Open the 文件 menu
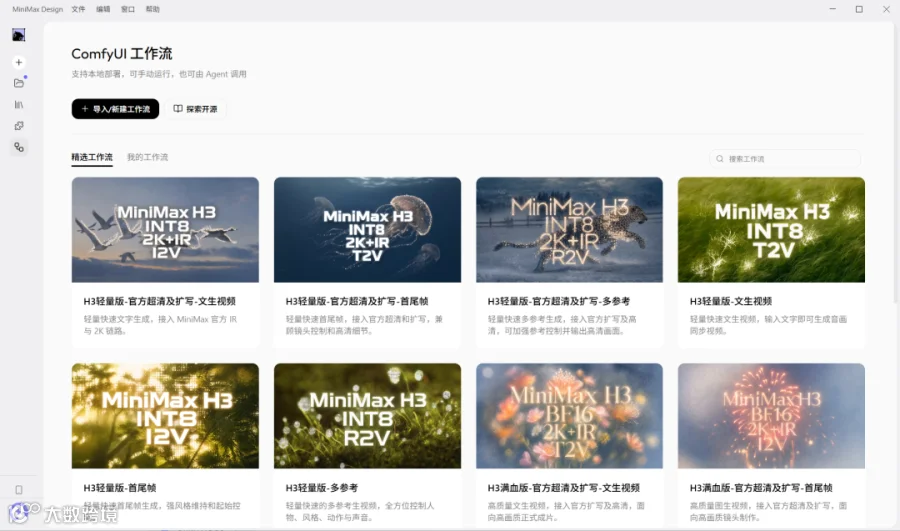The image size is (900, 531). click(78, 9)
